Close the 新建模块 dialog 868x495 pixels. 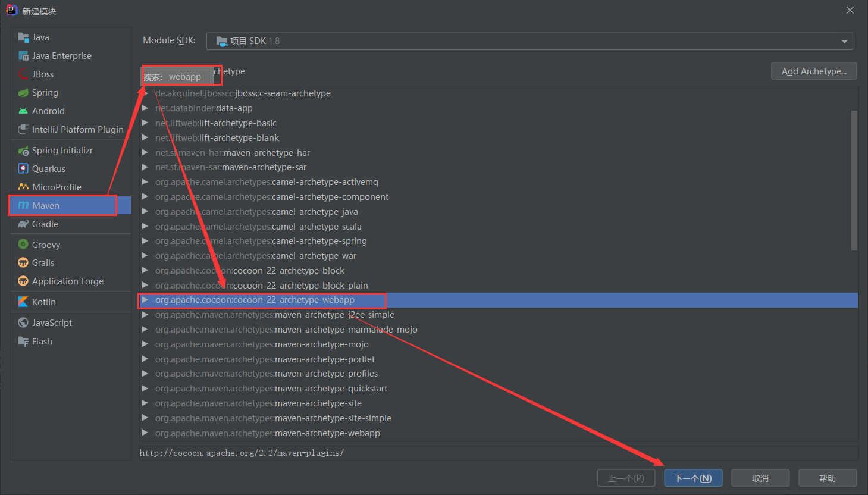tap(850, 10)
